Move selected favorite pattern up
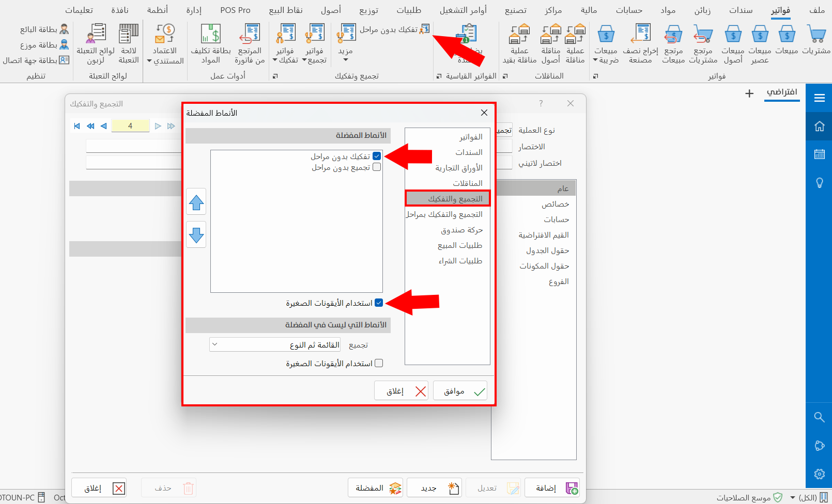Screen dimensions: 832x504 (x=196, y=201)
